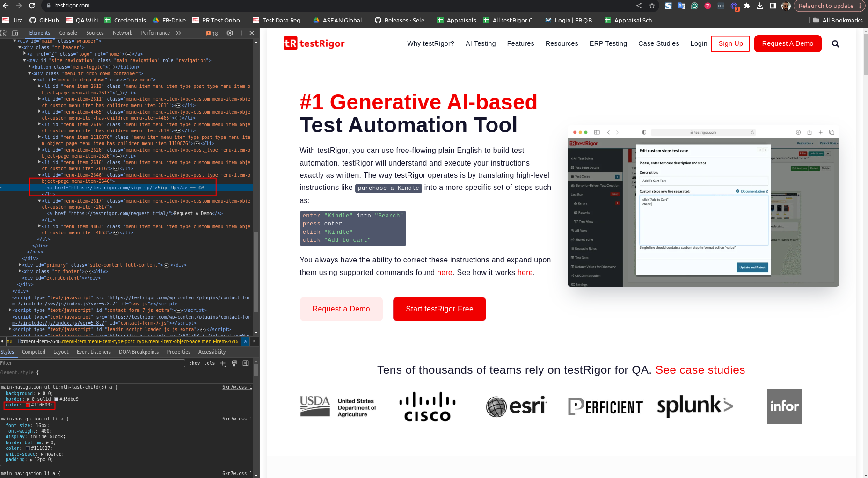Open the See case studies link
Image resolution: width=868 pixels, height=478 pixels.
point(700,370)
